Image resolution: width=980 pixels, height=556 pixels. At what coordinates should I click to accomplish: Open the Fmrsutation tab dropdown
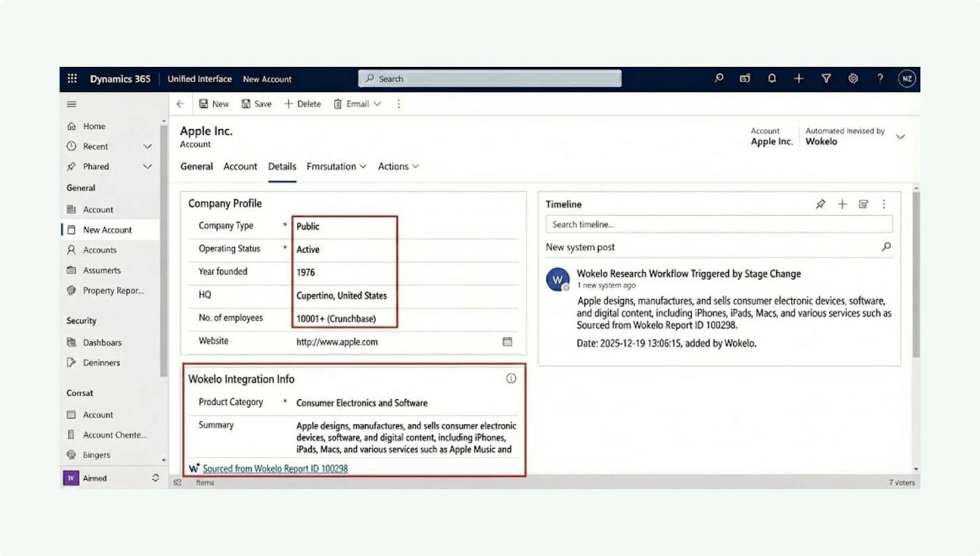336,167
